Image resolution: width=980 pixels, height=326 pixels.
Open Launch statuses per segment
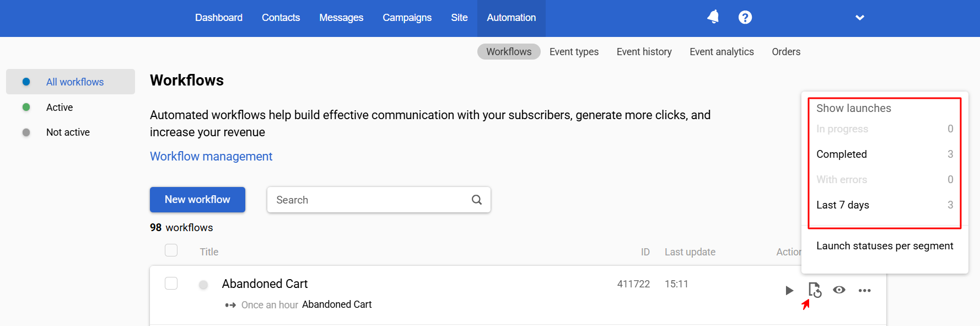[885, 246]
